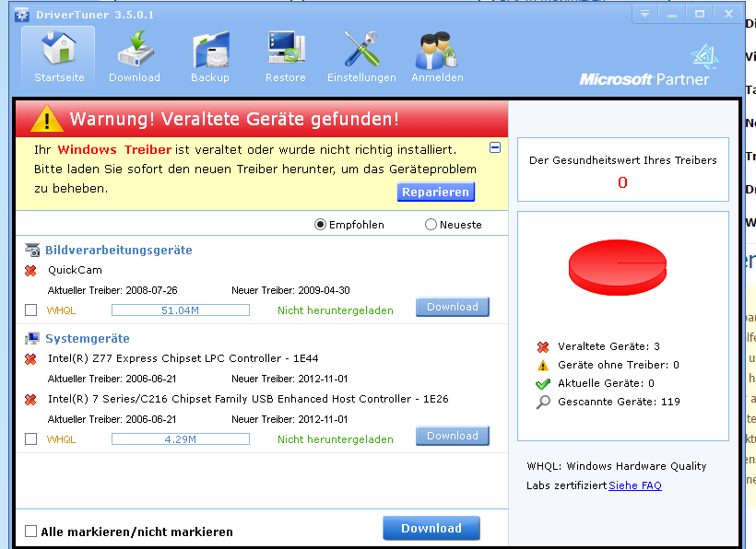
Task: Select Intel Z77 Express Chipset LPC Controller entry
Action: (x=183, y=358)
